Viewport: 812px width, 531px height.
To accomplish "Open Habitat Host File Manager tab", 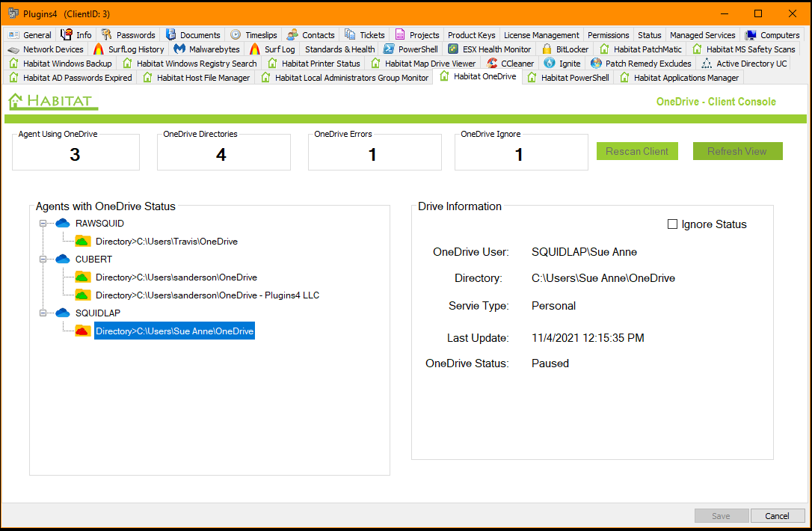I will (x=197, y=78).
